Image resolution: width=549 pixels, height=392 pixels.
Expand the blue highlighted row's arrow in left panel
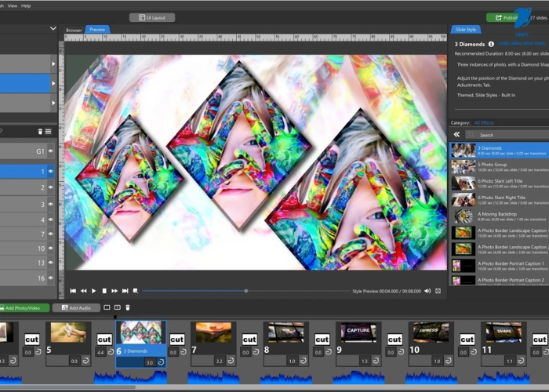[53, 83]
